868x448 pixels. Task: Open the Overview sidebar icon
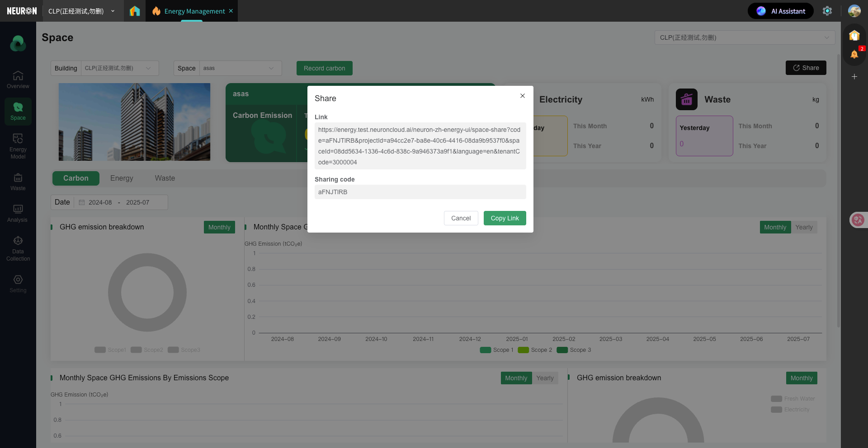coord(18,79)
